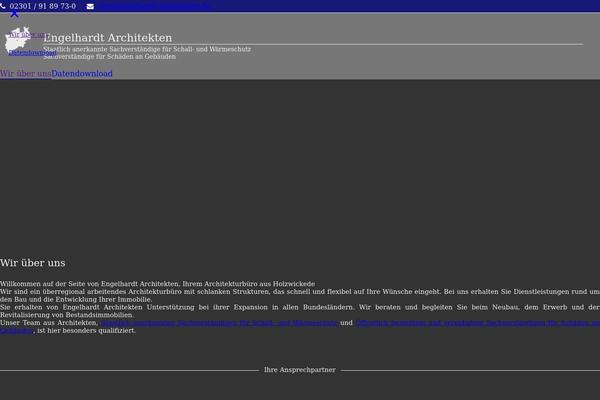Screen dimensions: 600x400
Task: Open the blue link after the word 'und'
Action: point(478,323)
